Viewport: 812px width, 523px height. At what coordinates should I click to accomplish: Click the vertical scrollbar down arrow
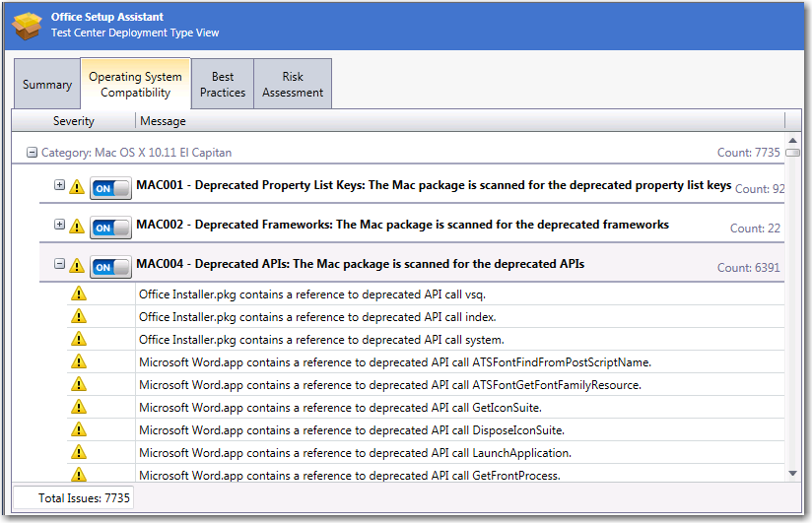pos(792,474)
